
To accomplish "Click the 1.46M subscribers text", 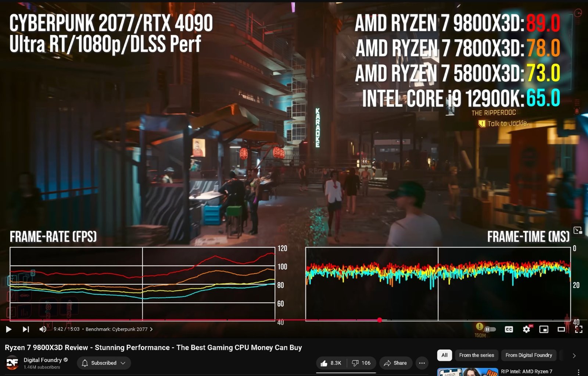I will pos(42,367).
